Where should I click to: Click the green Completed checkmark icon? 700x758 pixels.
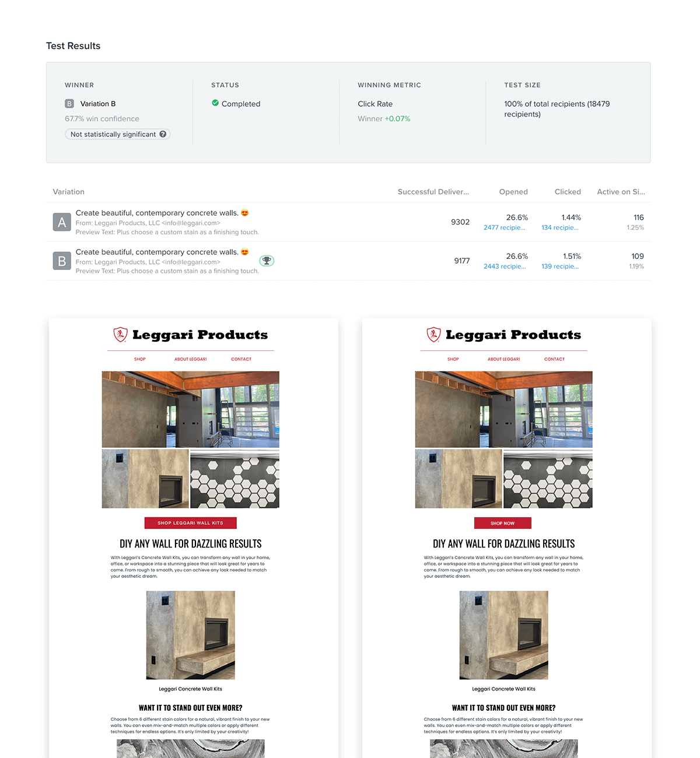click(215, 103)
